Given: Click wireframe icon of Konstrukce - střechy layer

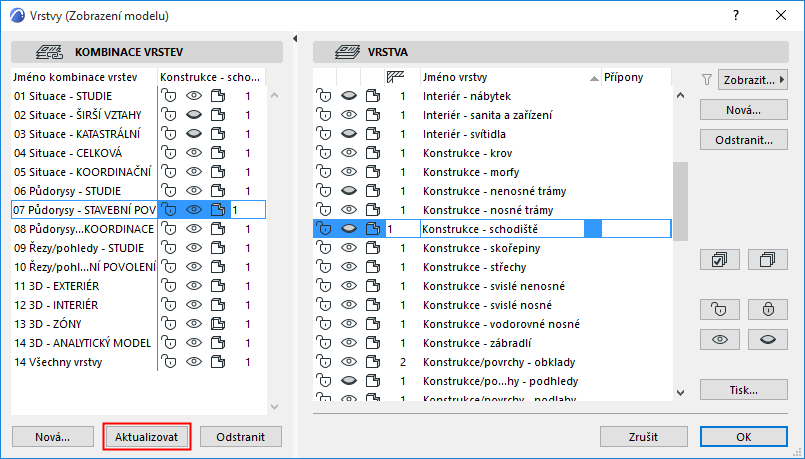Looking at the screenshot, I should tap(372, 267).
